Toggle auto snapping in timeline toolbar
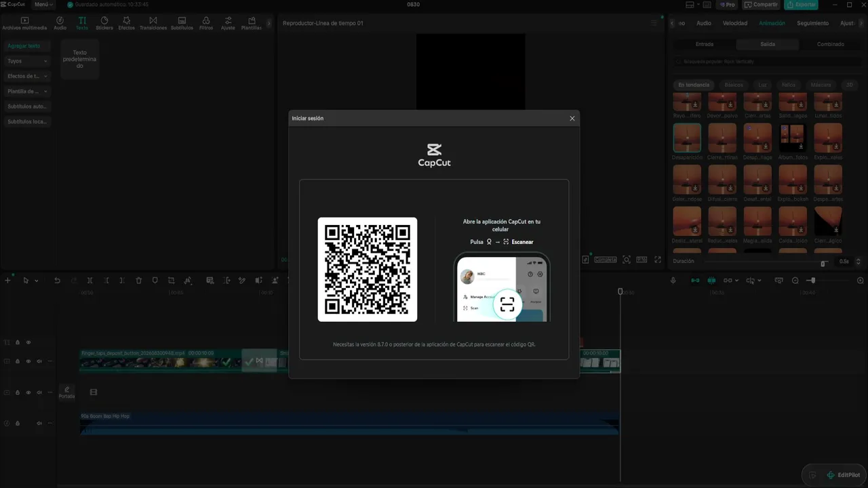Screen dimensions: 868x488 pyautogui.click(x=711, y=281)
